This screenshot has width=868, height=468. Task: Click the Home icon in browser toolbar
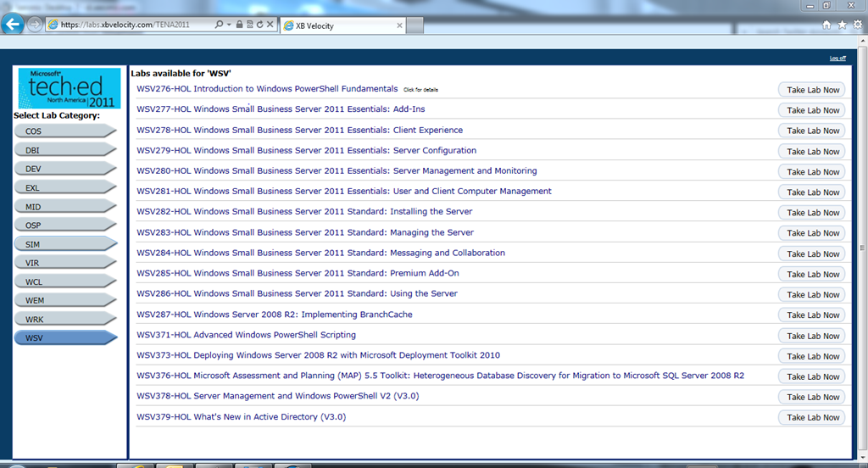[826, 25]
